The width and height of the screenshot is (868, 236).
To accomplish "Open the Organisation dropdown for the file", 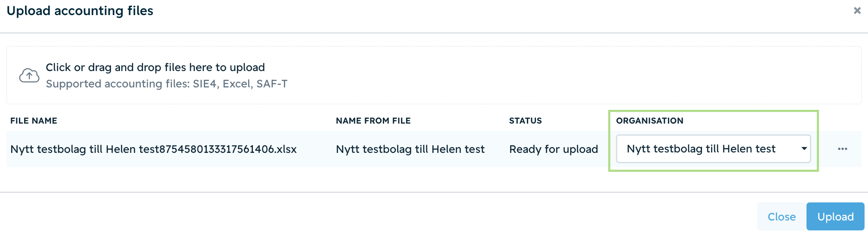I will point(713,149).
